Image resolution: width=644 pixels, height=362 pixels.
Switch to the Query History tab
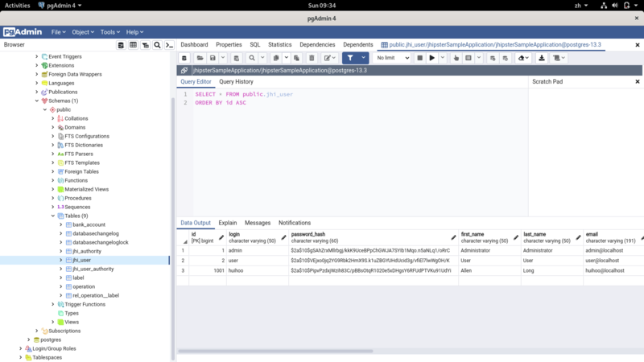(x=236, y=82)
